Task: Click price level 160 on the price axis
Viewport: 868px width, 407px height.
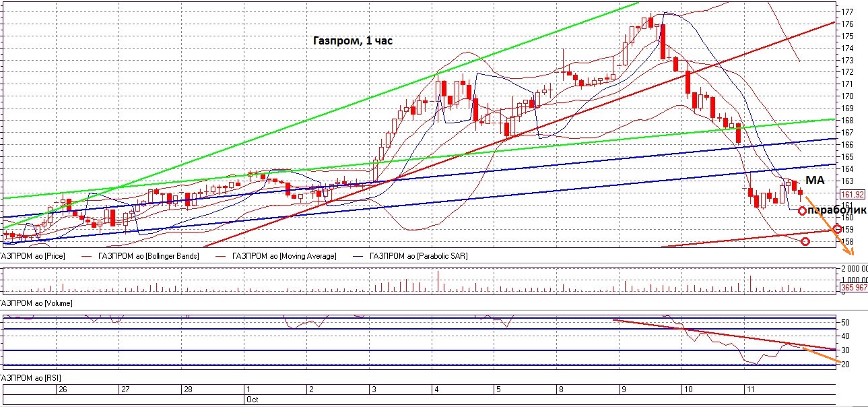Action: coord(848,218)
